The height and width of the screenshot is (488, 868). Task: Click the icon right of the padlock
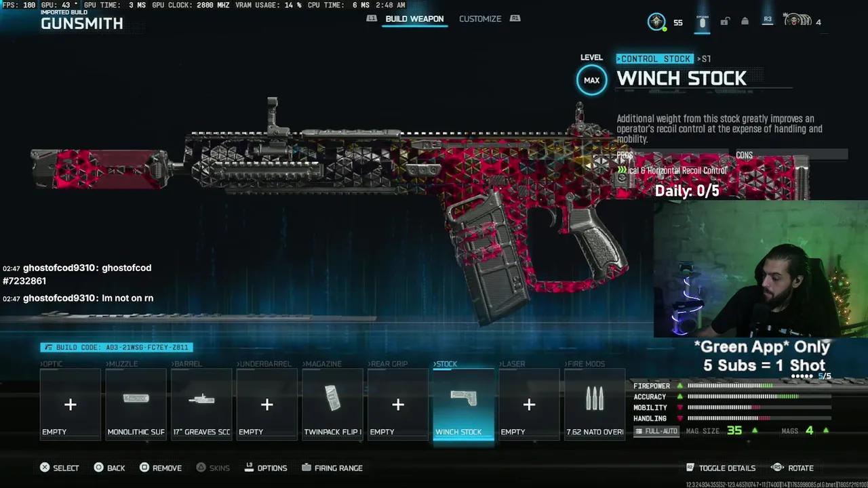pos(745,22)
